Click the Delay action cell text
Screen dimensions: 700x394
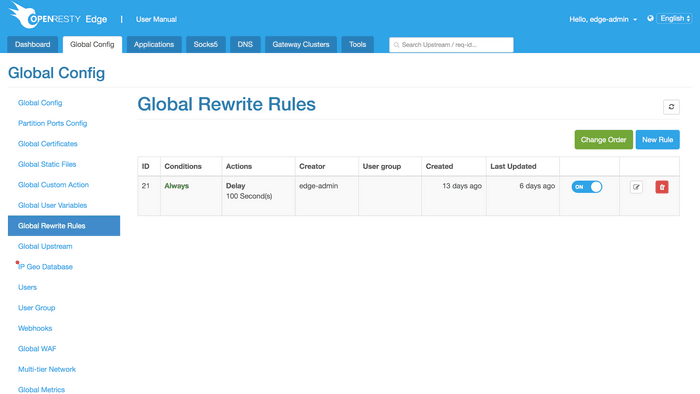(x=236, y=186)
